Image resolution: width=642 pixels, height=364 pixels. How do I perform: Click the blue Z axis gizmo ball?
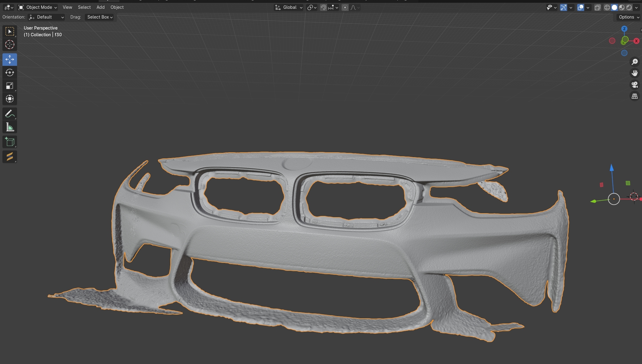coord(624,29)
